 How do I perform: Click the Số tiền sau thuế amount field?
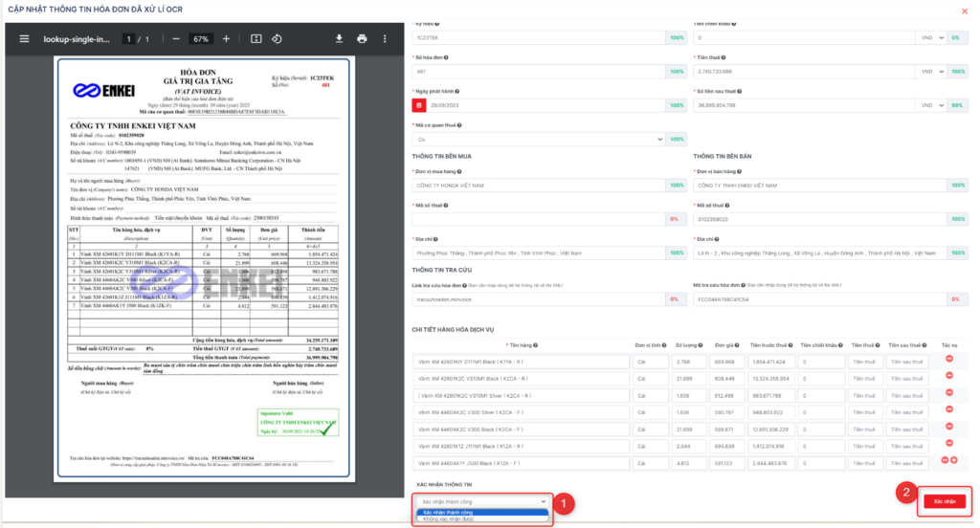point(804,105)
